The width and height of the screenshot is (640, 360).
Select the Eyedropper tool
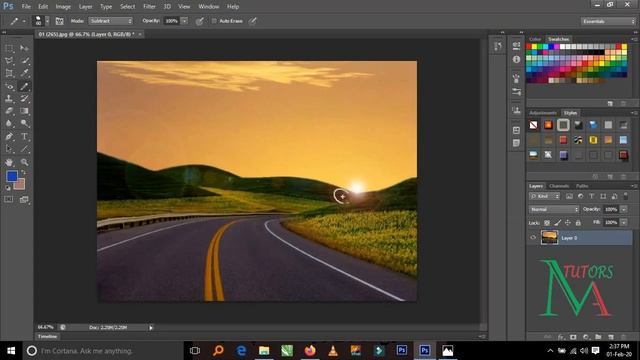point(24,73)
